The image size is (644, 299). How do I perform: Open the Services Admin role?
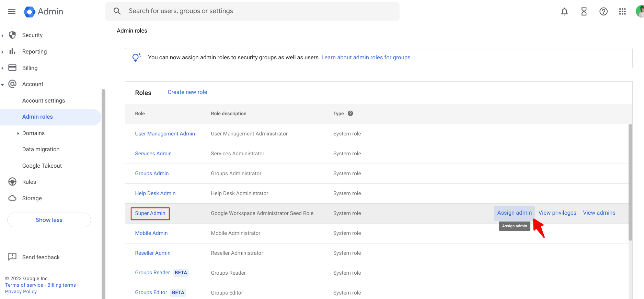153,154
